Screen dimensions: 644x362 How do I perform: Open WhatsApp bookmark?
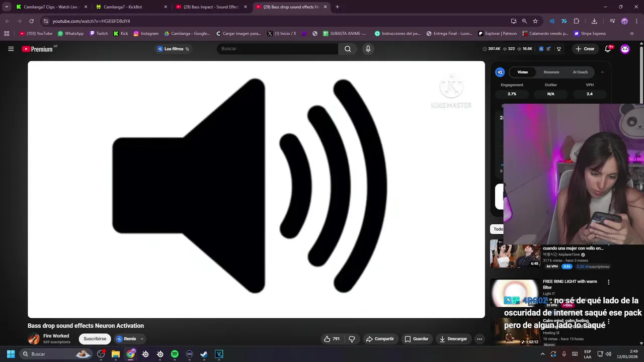[x=70, y=34]
